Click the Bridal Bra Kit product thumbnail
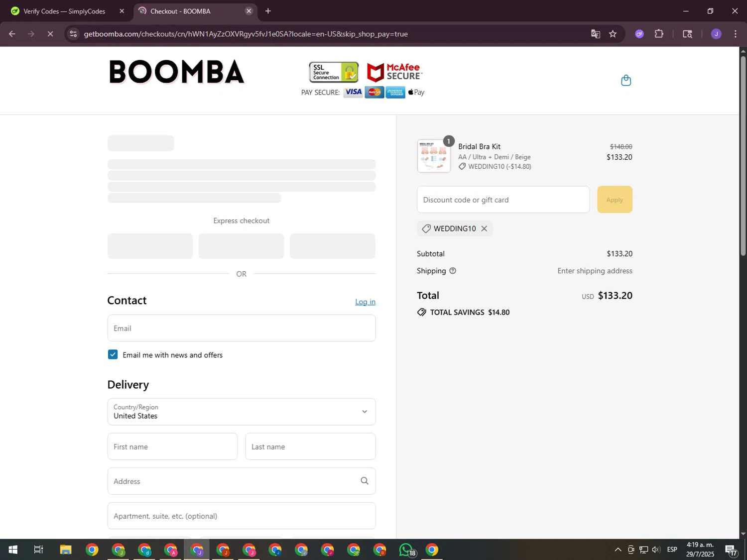The height and width of the screenshot is (560, 747). (434, 156)
